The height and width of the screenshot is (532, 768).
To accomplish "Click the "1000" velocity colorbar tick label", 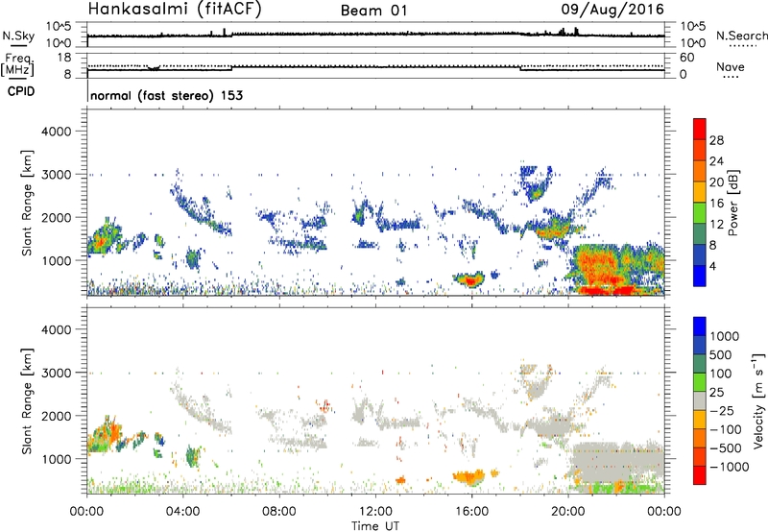I will click(x=724, y=336).
